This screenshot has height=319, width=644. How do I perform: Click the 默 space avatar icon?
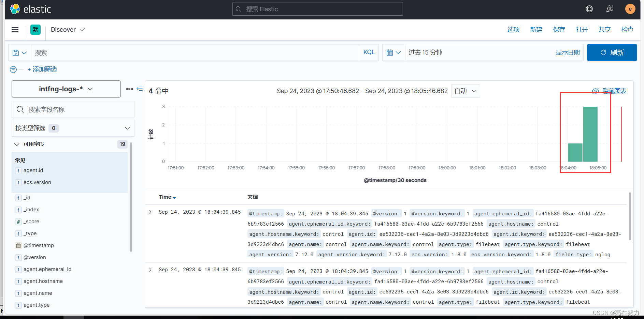click(x=35, y=30)
